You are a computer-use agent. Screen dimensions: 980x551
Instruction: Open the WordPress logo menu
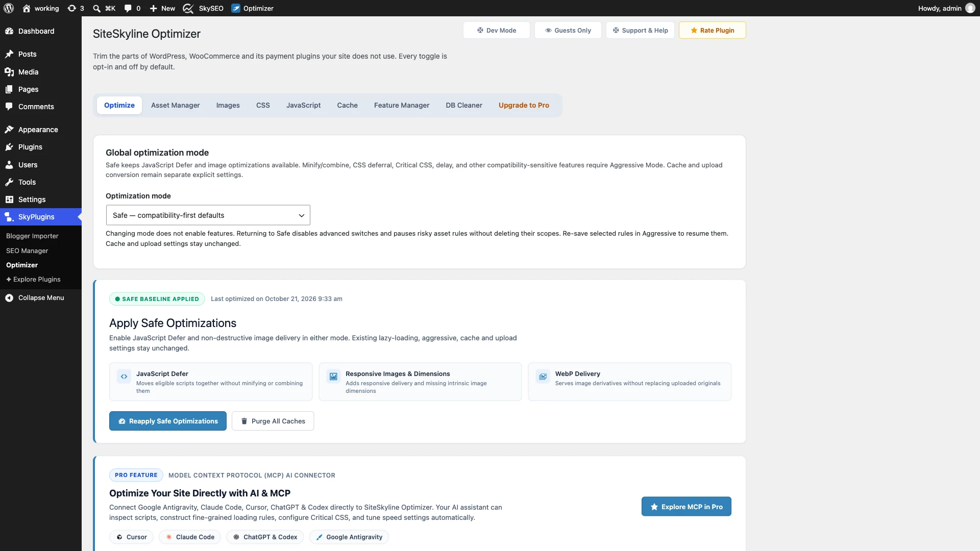coord(9,8)
